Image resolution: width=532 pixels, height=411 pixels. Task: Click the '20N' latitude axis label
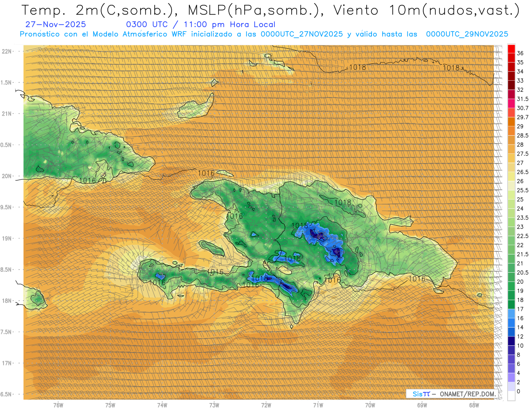click(7, 176)
